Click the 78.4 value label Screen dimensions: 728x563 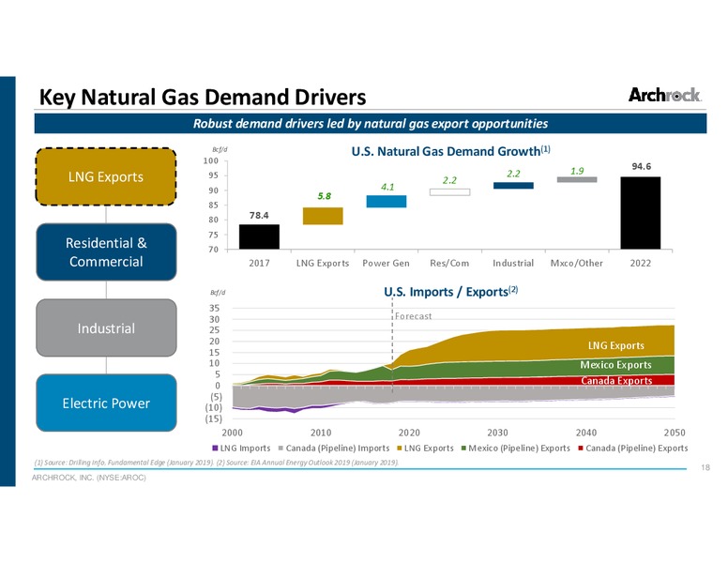tap(259, 215)
